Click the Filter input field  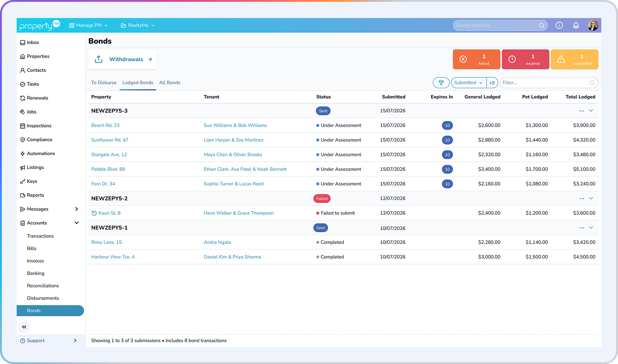(549, 83)
